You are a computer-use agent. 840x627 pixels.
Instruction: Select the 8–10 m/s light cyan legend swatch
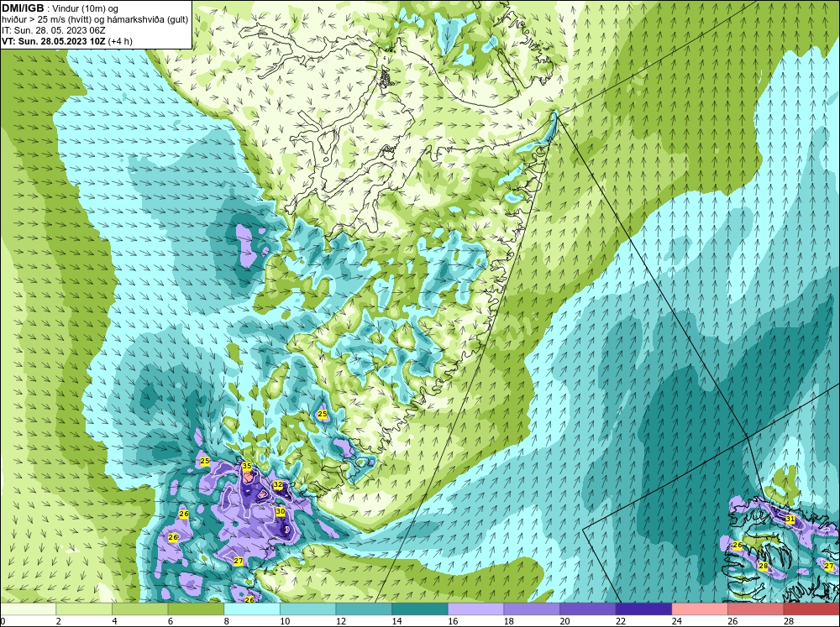point(252,609)
